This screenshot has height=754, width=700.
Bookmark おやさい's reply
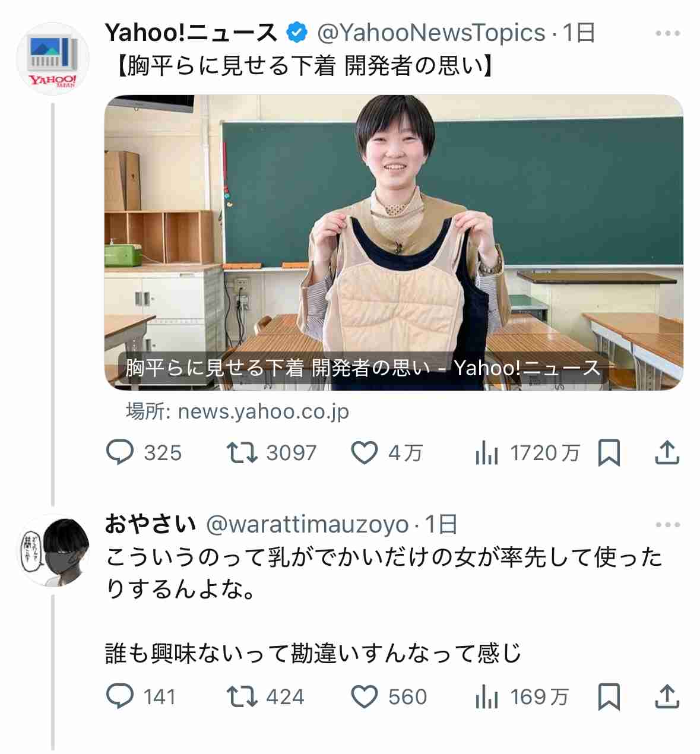(609, 696)
